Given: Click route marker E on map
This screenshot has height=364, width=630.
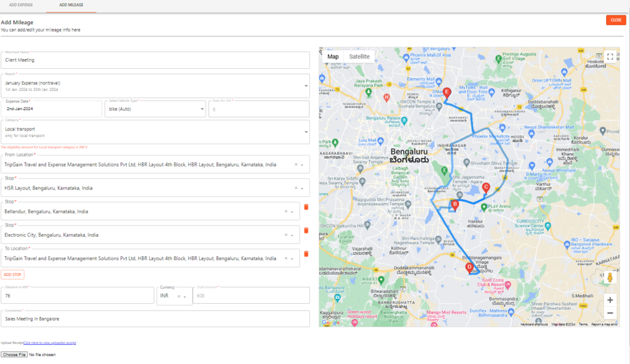Looking at the screenshot, I should pos(447,93).
